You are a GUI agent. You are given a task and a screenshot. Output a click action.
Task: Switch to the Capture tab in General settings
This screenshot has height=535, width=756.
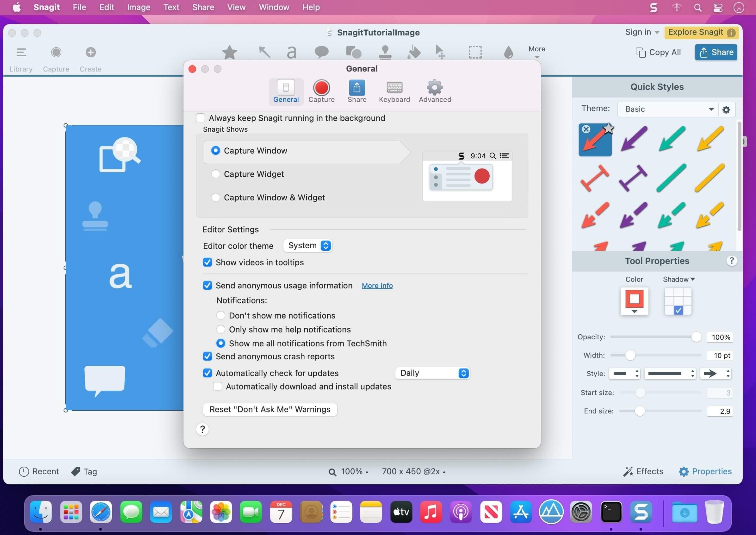click(x=322, y=91)
